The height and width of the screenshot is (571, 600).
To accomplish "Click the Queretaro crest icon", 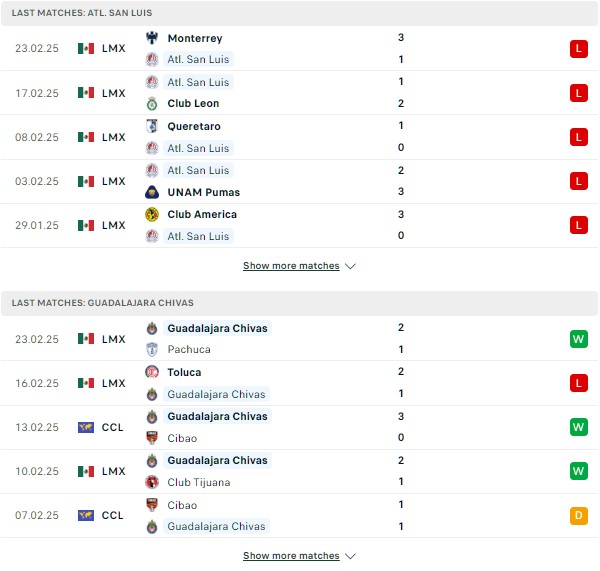I will (x=152, y=126).
